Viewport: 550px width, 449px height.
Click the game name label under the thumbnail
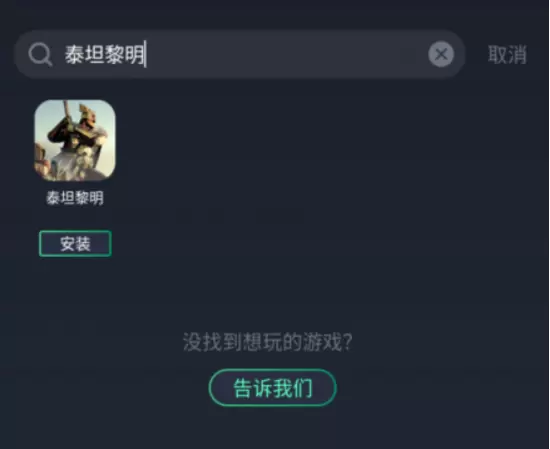pos(75,198)
